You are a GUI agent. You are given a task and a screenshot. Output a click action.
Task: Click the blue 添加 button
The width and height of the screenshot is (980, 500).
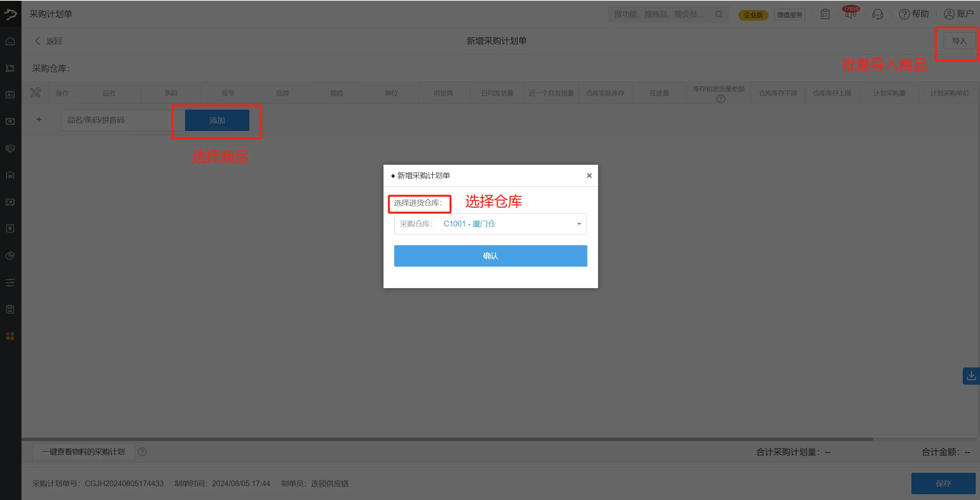click(x=217, y=120)
